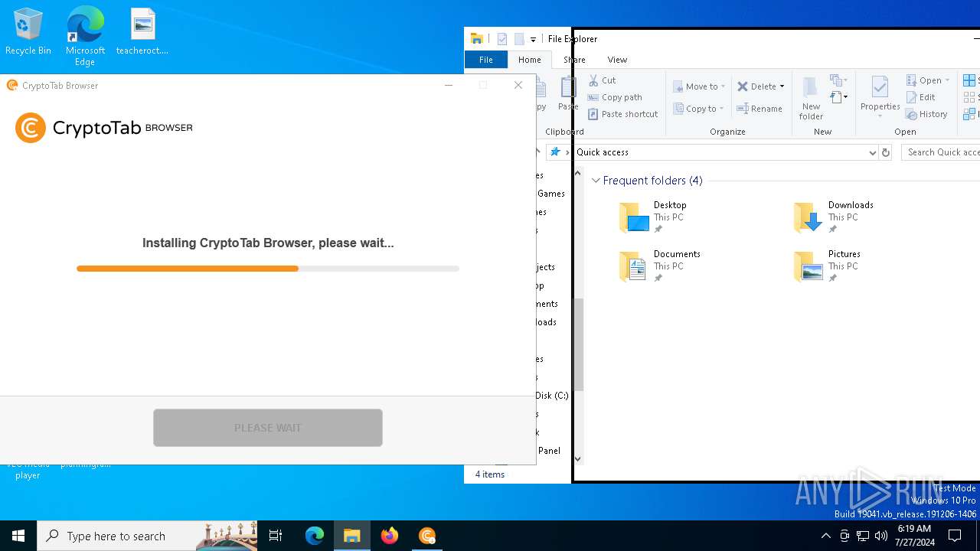The width and height of the screenshot is (980, 551).
Task: Open Microsoft Edge from the taskbar
Action: [315, 536]
